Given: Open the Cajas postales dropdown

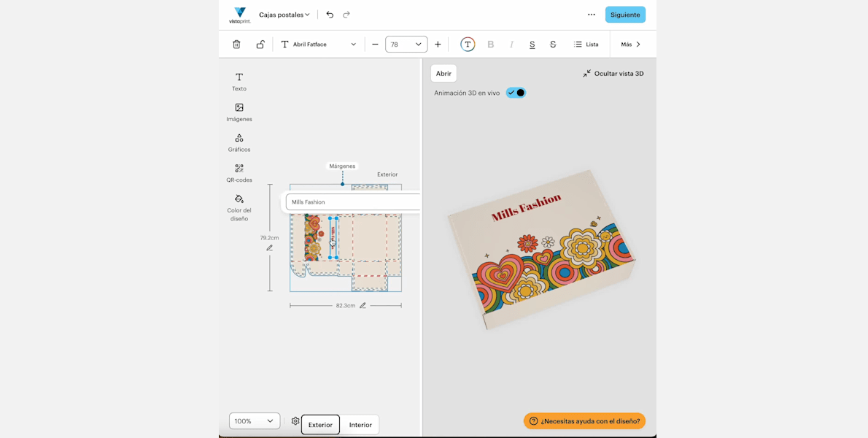Looking at the screenshot, I should point(284,15).
